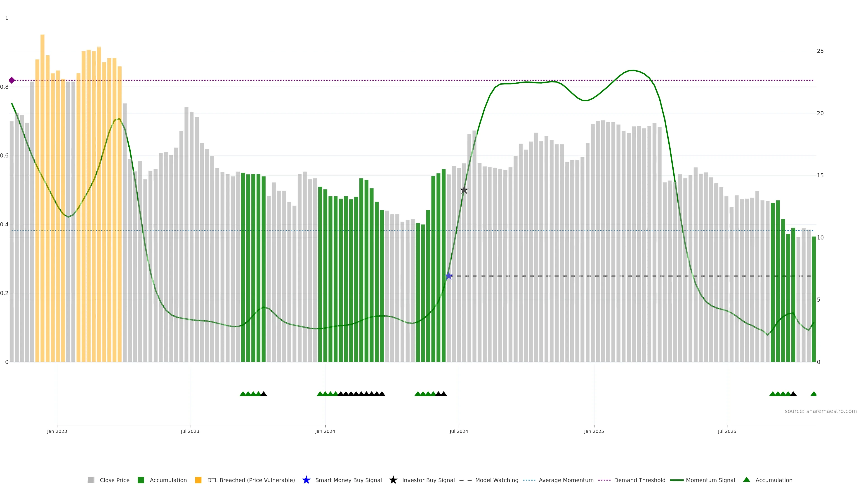Click the green triangle Accumulation legend icon

(x=746, y=480)
